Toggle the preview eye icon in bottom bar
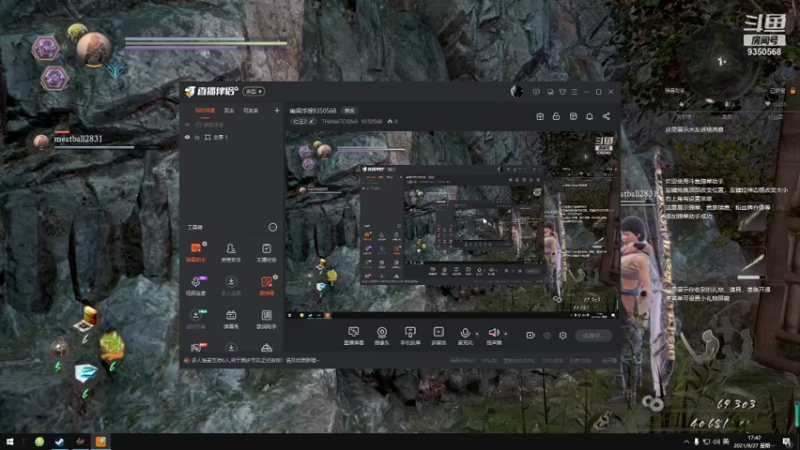This screenshot has height=450, width=800. (x=547, y=335)
